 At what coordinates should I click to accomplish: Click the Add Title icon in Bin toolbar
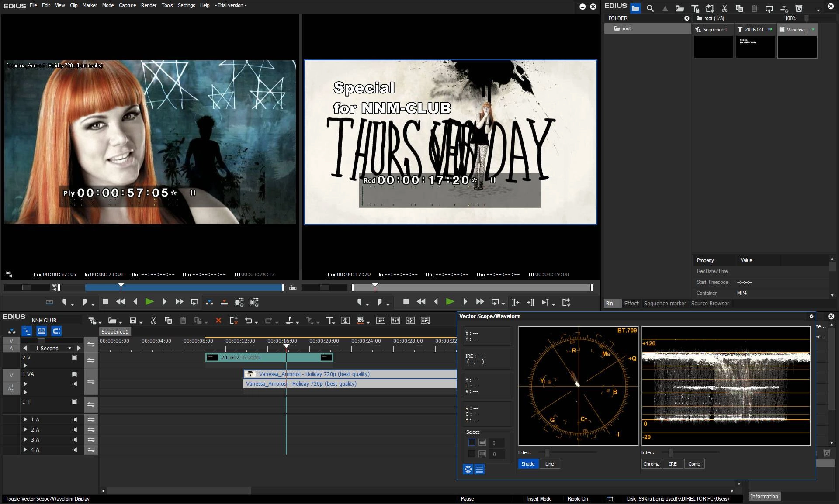pos(695,8)
